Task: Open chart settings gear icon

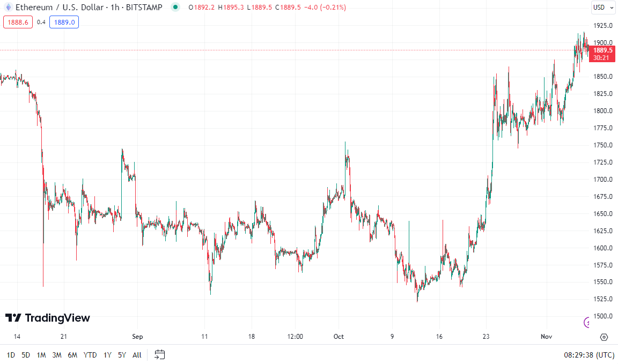Action: (604, 337)
